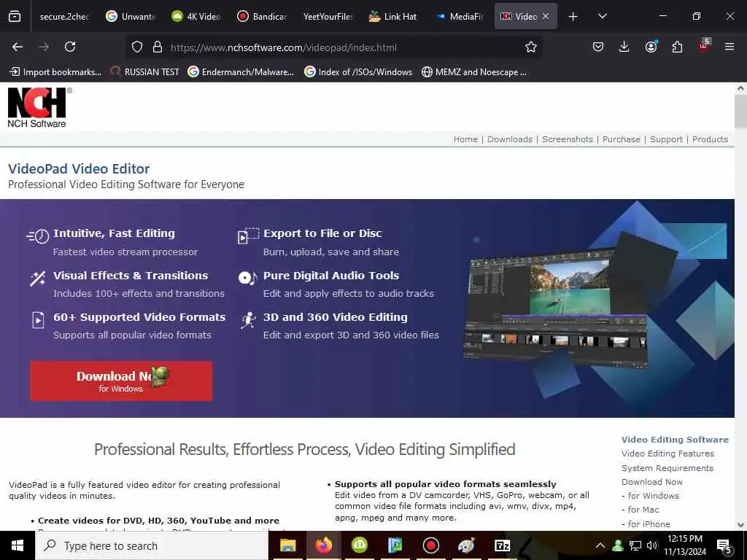Viewport: 747px width, 560px height.
Task: Open the Firefox account icon
Action: 651,47
